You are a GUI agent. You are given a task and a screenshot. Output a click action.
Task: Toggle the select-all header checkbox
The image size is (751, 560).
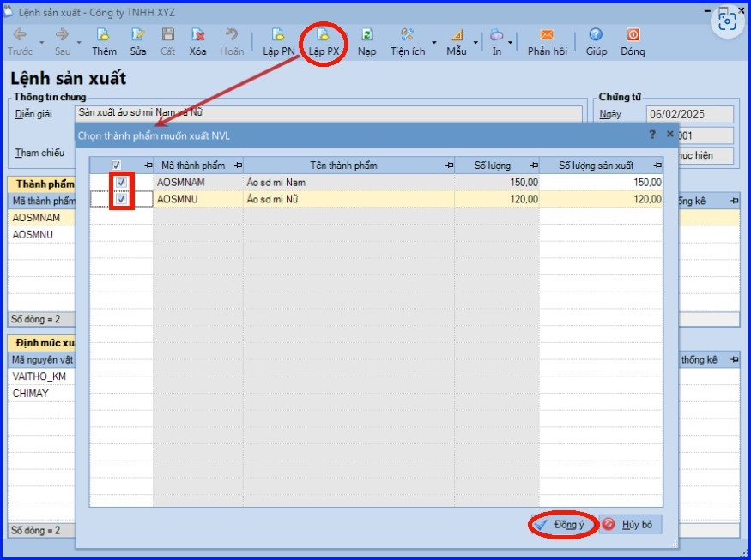(117, 166)
